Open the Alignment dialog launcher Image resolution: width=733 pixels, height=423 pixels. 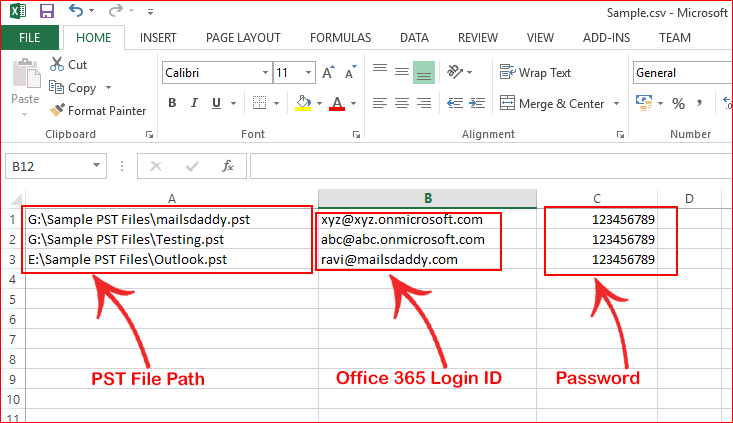pos(620,135)
